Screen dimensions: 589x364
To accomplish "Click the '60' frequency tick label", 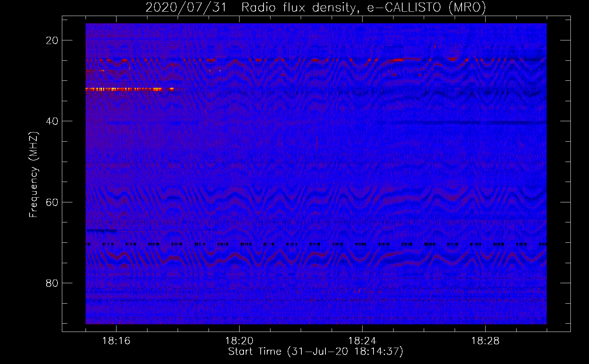I will pos(52,202).
